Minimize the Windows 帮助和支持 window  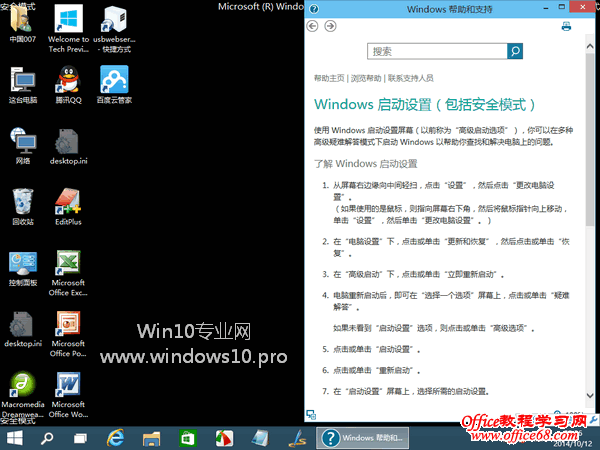[x=546, y=7]
